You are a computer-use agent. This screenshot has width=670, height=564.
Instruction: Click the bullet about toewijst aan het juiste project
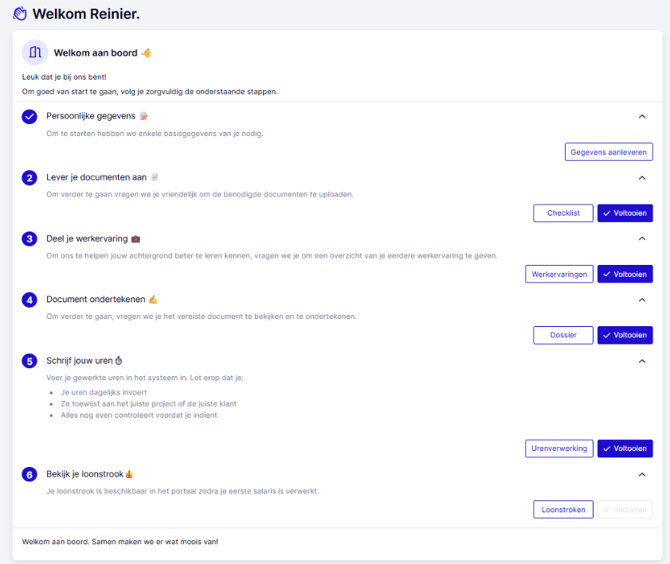point(148,404)
